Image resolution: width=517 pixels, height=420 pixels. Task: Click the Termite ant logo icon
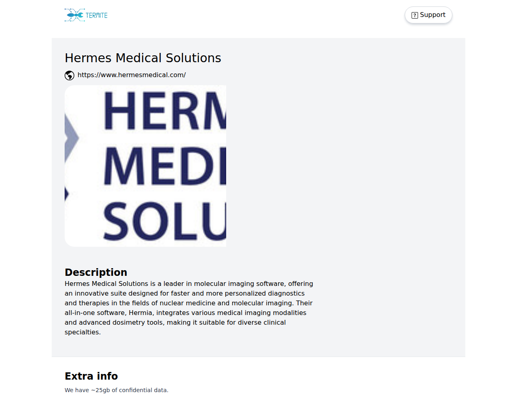75,15
